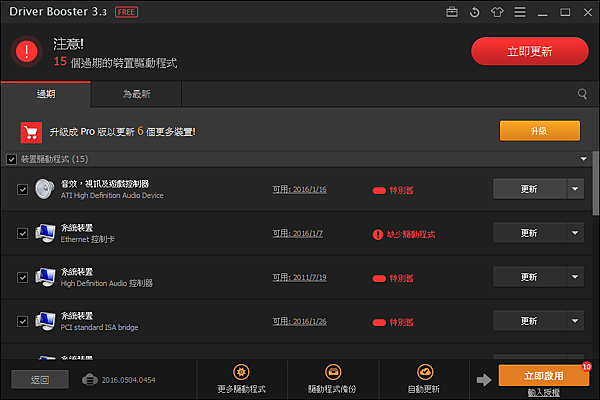The image size is (600, 400).
Task: Click the FREE badge in title bar
Action: coord(127,12)
